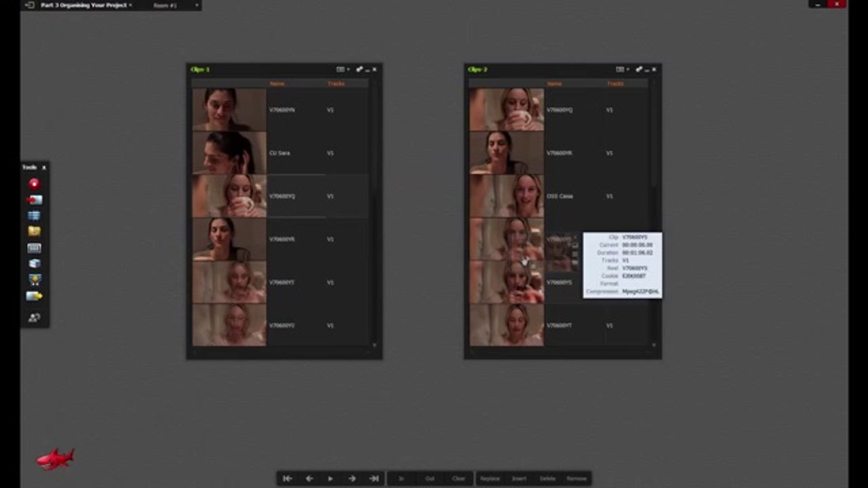This screenshot has width=868, height=488.
Task: Click the Delete edit button
Action: [x=547, y=479]
